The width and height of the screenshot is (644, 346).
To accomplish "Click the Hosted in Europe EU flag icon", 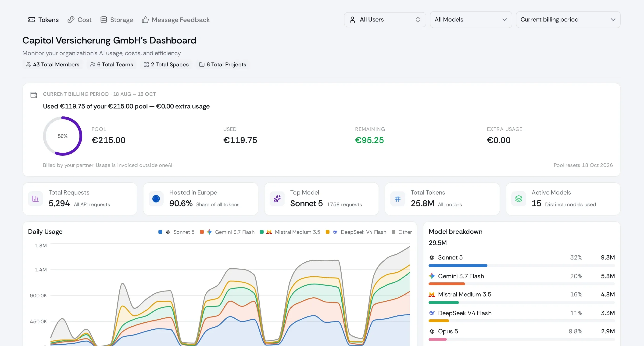I will point(156,199).
